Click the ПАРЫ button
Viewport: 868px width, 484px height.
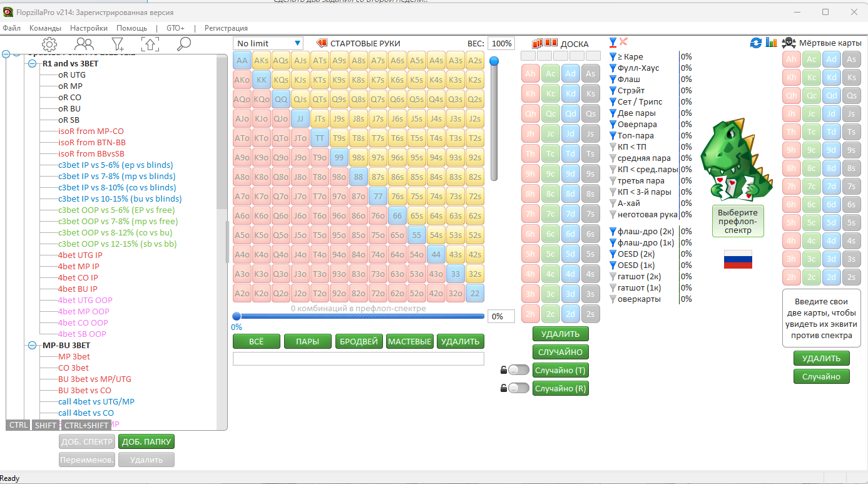[x=307, y=341]
